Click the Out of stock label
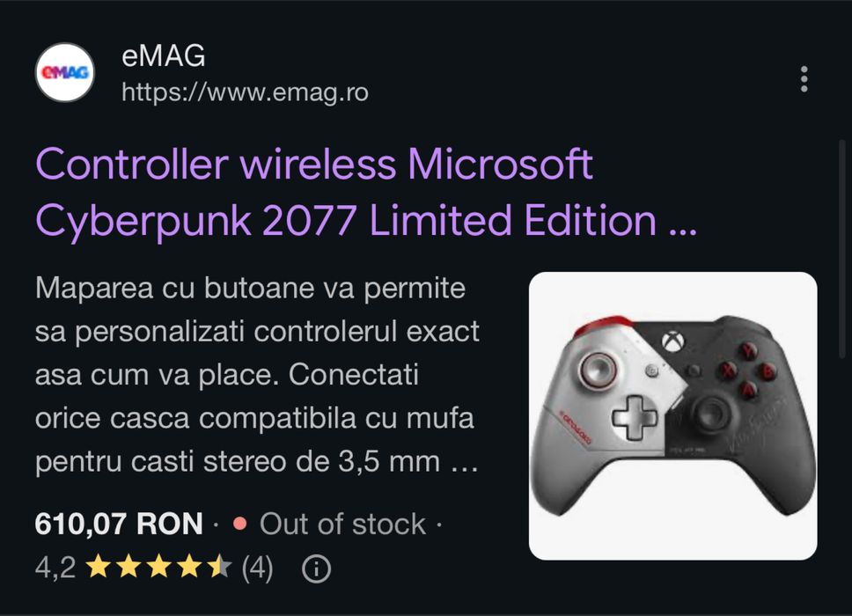Viewport: 852px width, 616px height. [x=343, y=524]
